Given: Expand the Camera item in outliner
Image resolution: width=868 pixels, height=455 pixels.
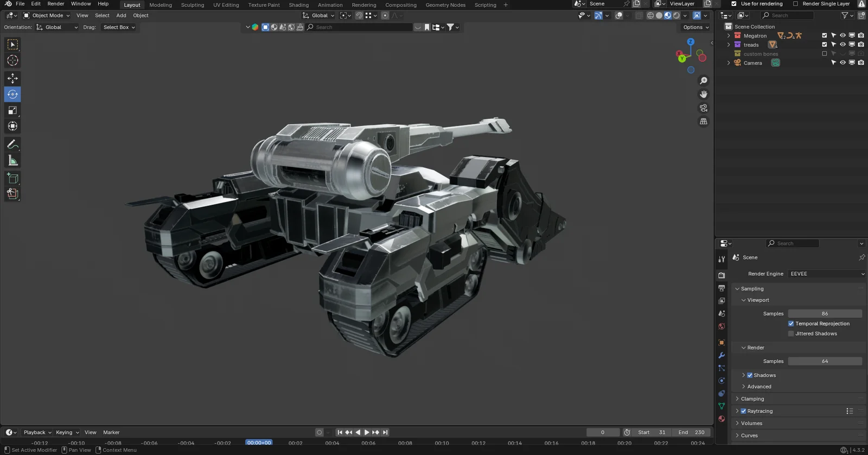Looking at the screenshot, I should tap(729, 63).
